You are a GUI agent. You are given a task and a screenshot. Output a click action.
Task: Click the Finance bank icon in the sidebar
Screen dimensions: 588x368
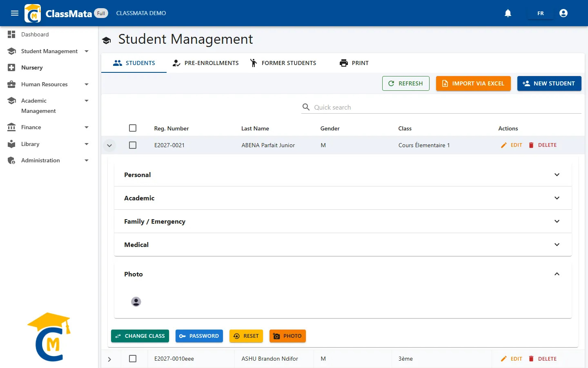click(11, 127)
